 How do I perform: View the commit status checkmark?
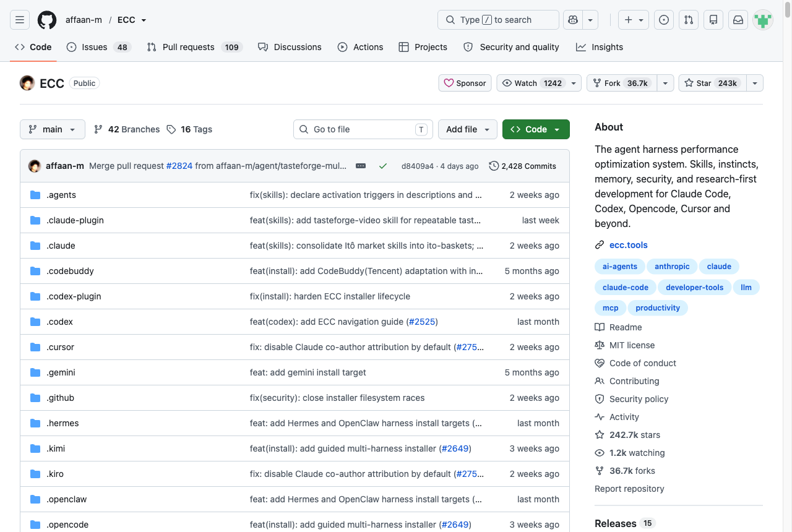(383, 166)
